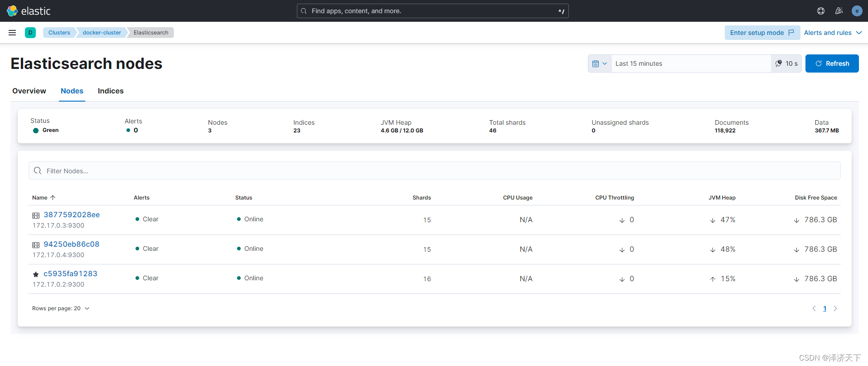Click JVM Heap value 15%
868x366 pixels.
[x=728, y=279]
